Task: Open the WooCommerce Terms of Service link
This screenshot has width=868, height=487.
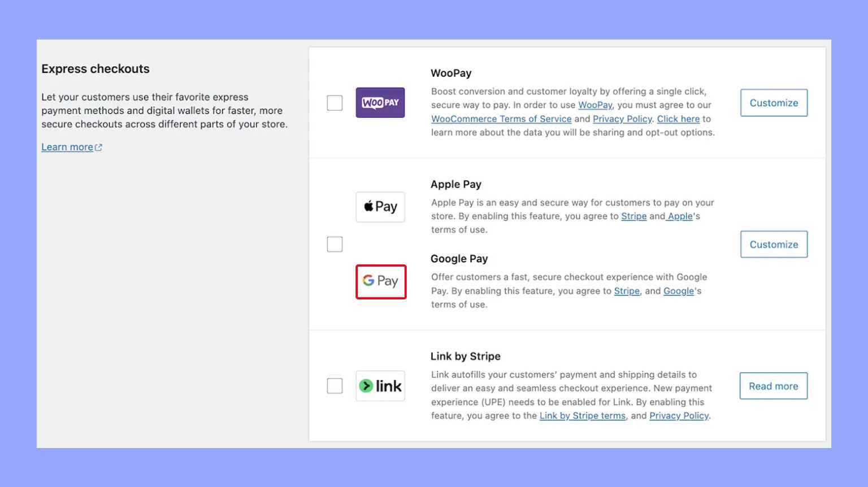Action: (x=501, y=119)
